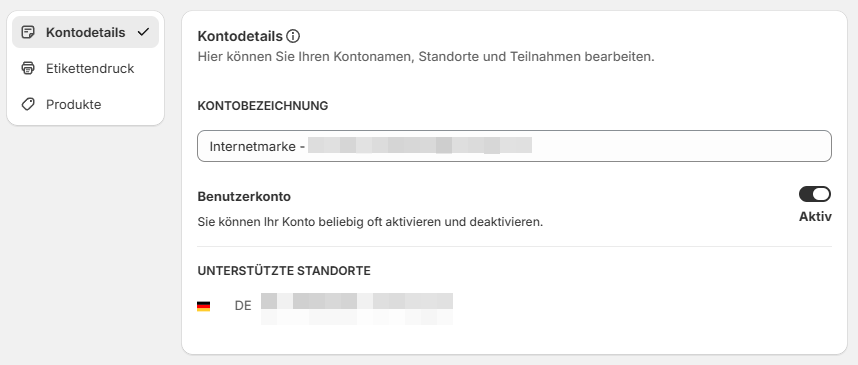Click the blurred location entry beside DE
858x365 pixels.
[357, 309]
